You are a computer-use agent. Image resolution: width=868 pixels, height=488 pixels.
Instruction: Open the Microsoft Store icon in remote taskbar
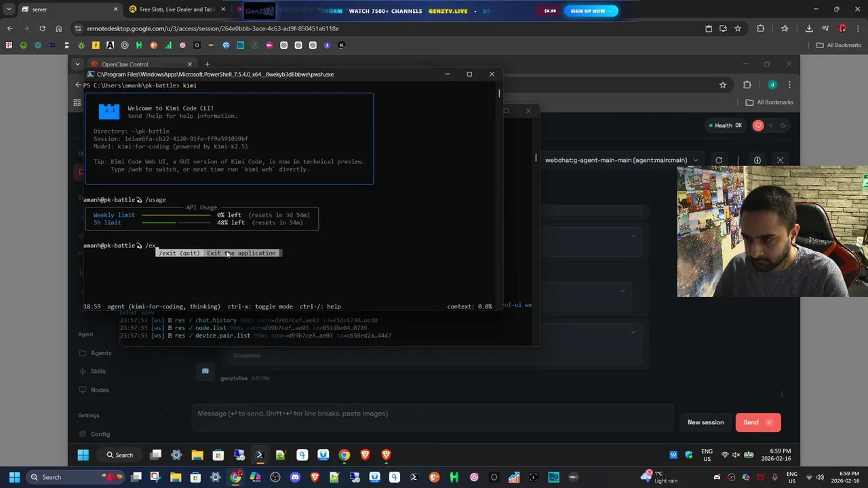tap(218, 455)
